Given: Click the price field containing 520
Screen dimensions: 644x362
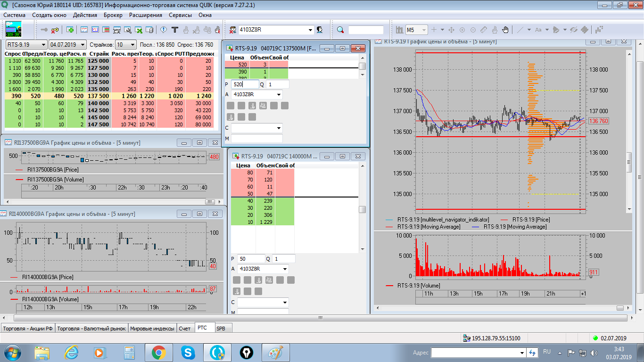Looking at the screenshot, I should [x=244, y=84].
